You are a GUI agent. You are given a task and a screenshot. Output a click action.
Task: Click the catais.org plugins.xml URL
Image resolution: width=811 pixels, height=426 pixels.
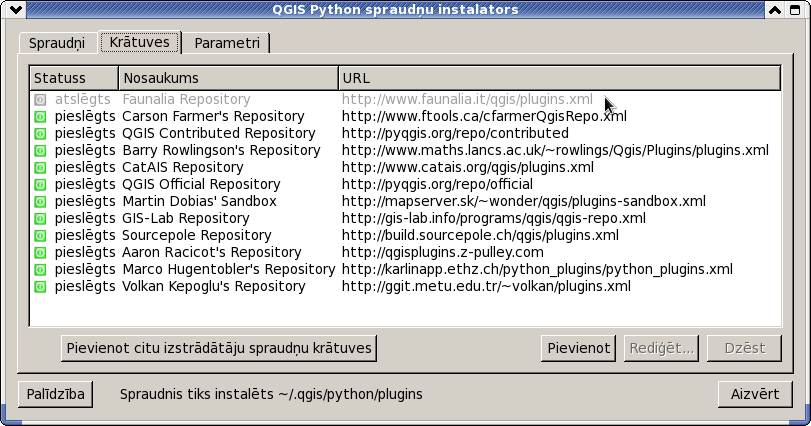pyautogui.click(x=468, y=167)
